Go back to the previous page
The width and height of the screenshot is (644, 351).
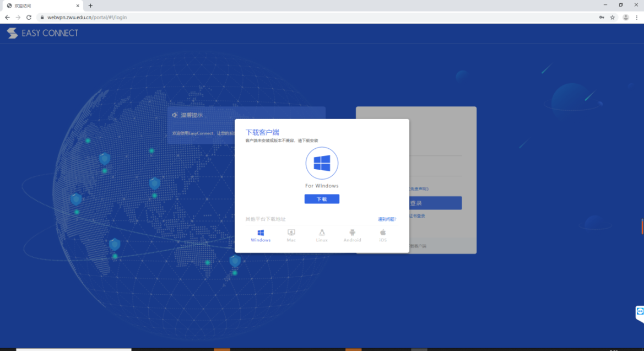pos(7,17)
